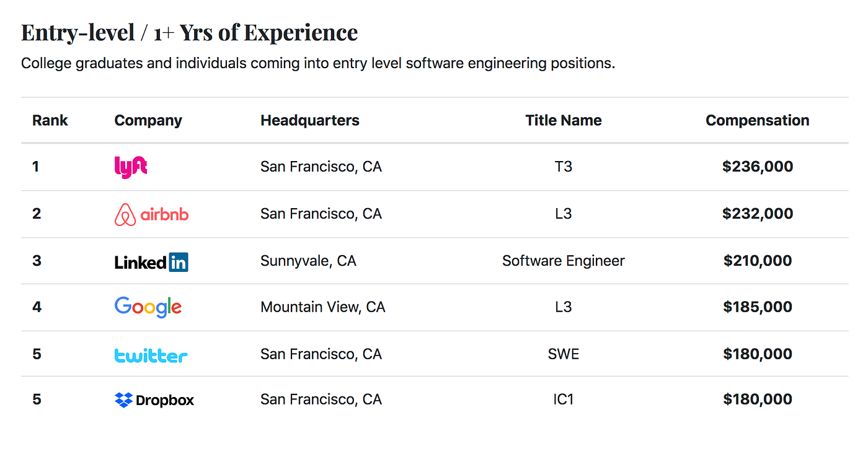Select the Sunnyvale, CA headquarters cell
Screen dimensions: 868x467
(x=308, y=261)
